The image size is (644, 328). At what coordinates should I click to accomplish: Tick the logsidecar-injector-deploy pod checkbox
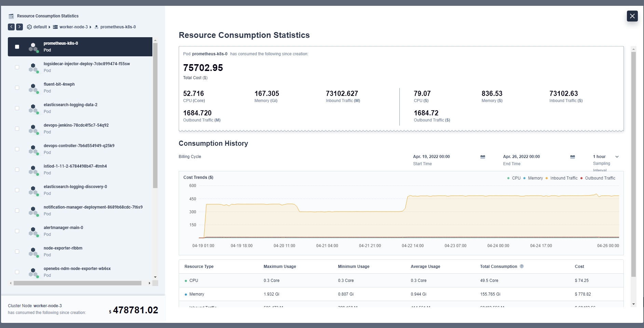coord(17,67)
